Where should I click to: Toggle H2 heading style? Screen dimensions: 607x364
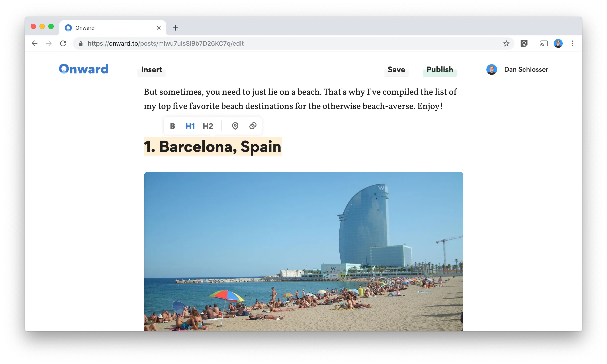pos(208,126)
